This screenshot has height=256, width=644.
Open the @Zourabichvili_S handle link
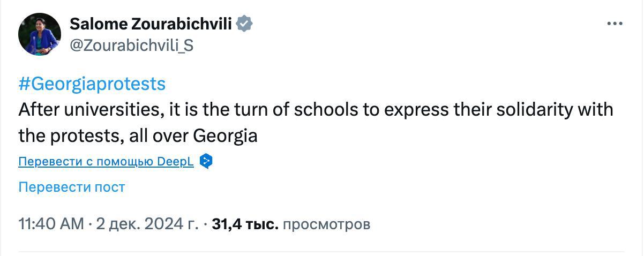[131, 46]
